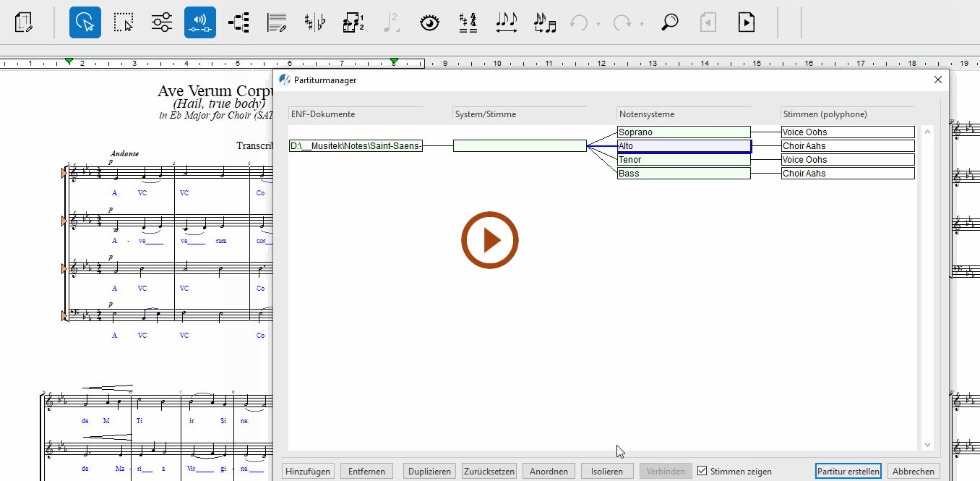Image resolution: width=980 pixels, height=481 pixels.
Task: Open the score structure tree icon
Action: (x=238, y=22)
